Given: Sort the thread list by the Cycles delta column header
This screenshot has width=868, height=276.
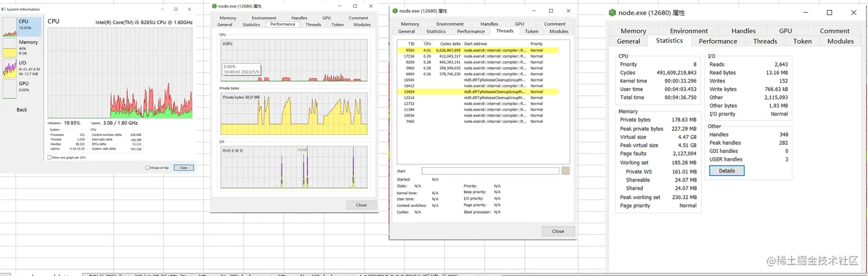Looking at the screenshot, I should tap(450, 44).
